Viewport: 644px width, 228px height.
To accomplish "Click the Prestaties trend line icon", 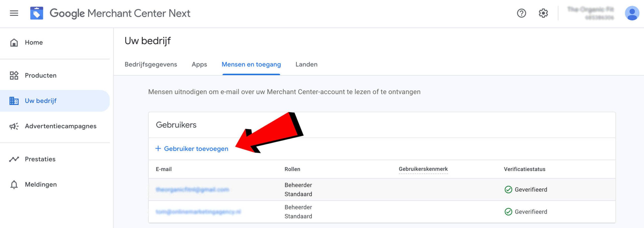I will (x=14, y=159).
